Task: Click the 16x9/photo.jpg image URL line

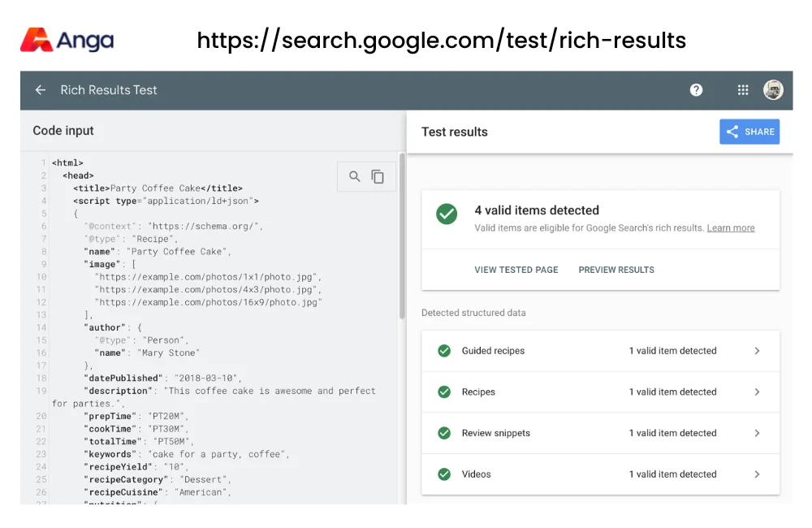Action: (x=208, y=303)
